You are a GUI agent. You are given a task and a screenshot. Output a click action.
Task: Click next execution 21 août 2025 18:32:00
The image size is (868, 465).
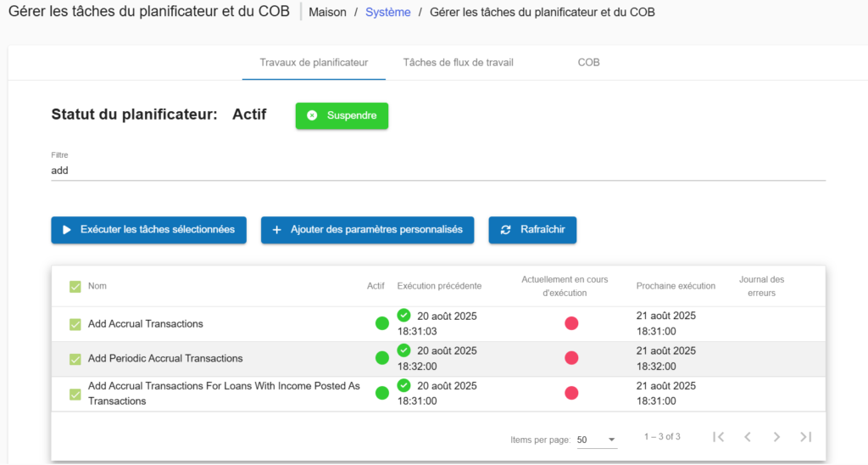(x=666, y=358)
